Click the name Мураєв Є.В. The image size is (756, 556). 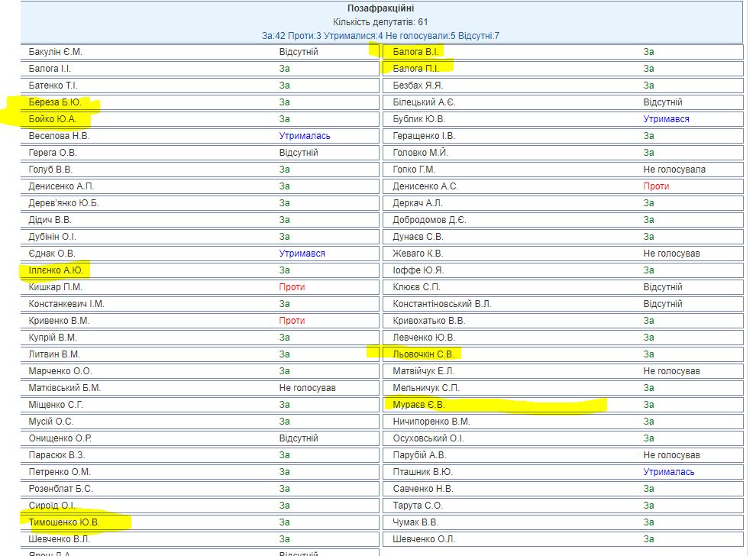418,405
